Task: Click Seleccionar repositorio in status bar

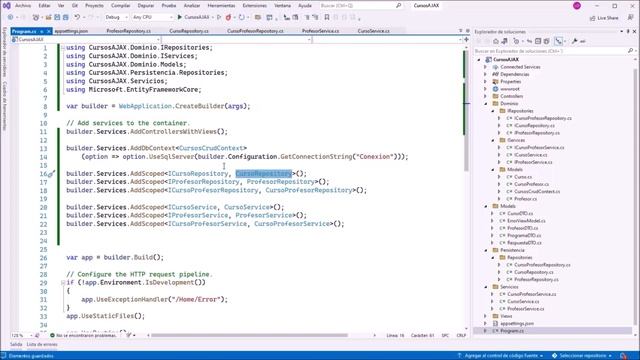Action: [x=582, y=356]
